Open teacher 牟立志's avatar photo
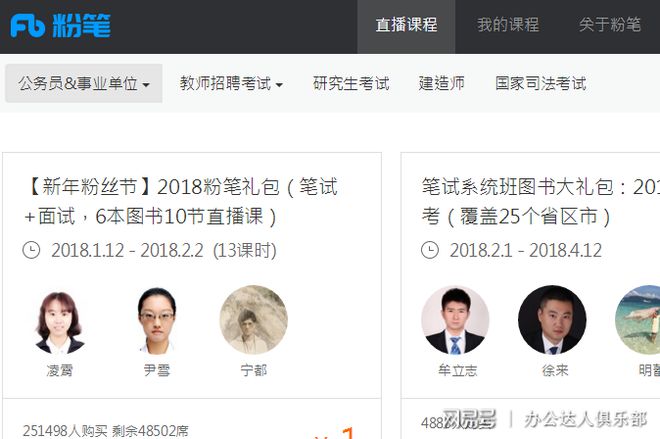660x439 pixels. (x=455, y=320)
